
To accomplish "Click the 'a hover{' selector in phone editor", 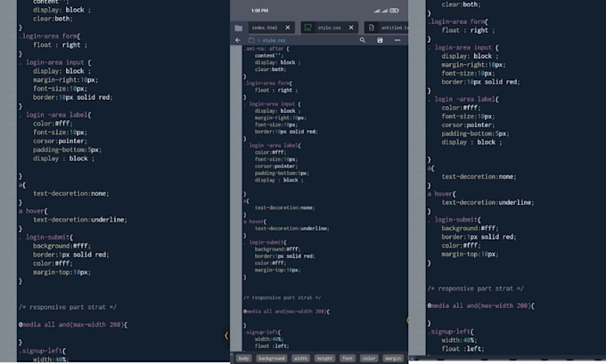I will pyautogui.click(x=255, y=222).
